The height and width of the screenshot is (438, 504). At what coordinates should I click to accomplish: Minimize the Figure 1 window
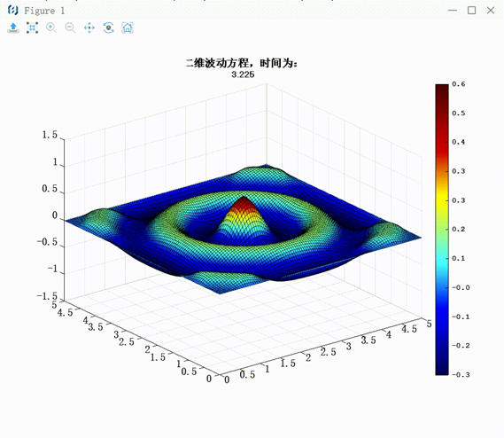[453, 11]
